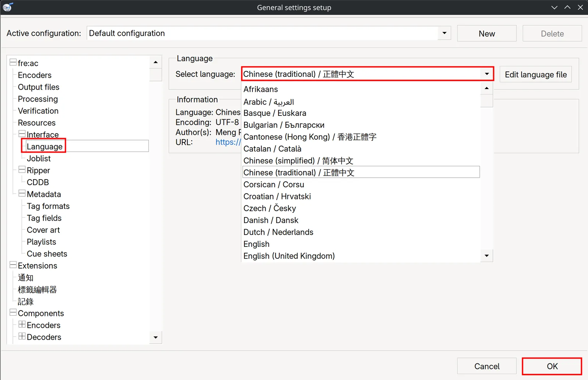Choose Arabic from the language list
Viewport: 588px width, 380px height.
(x=361, y=102)
